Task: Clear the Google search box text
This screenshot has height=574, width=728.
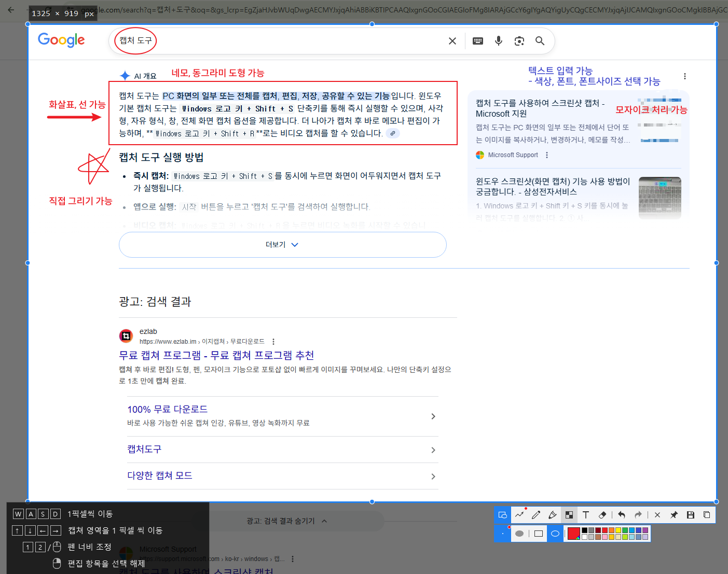Action: click(x=452, y=41)
